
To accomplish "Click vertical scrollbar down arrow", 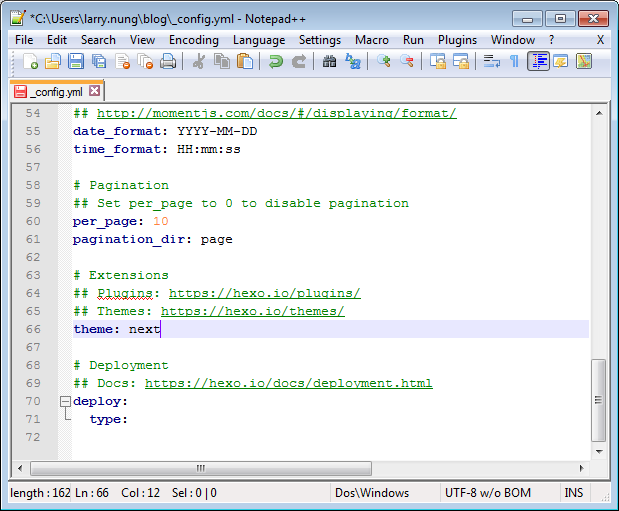I will 599,451.
